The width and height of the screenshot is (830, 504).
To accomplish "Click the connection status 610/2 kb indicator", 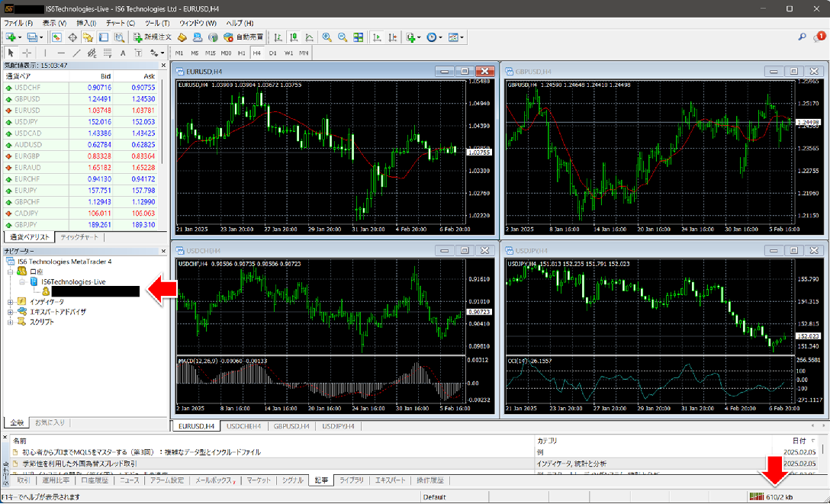I will pyautogui.click(x=771, y=497).
